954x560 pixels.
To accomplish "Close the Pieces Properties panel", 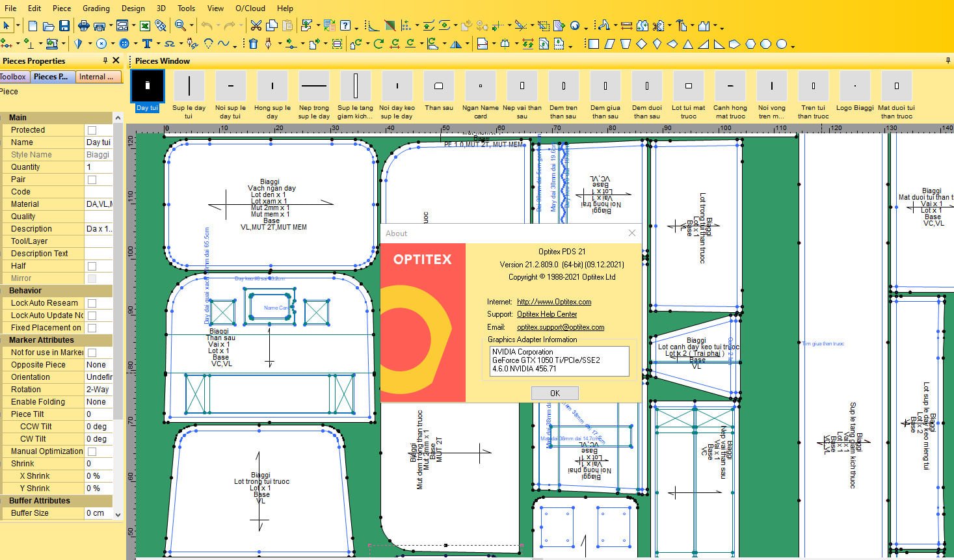I will (x=116, y=60).
